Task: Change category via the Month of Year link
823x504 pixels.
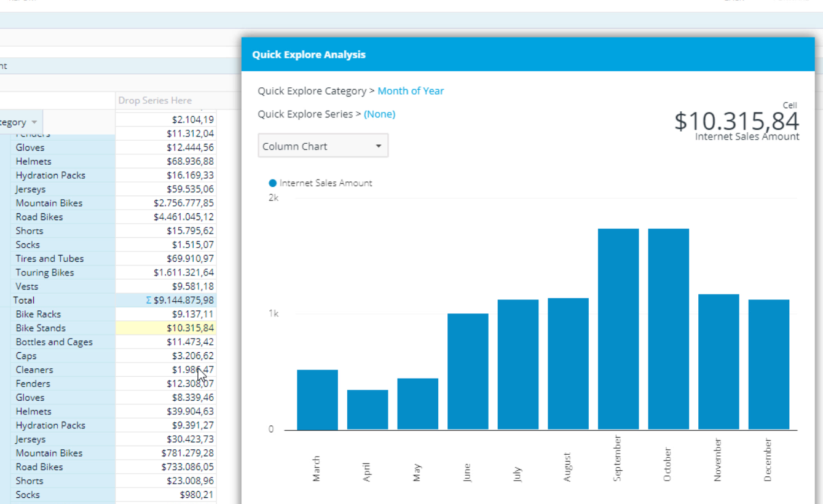Action: [411, 90]
